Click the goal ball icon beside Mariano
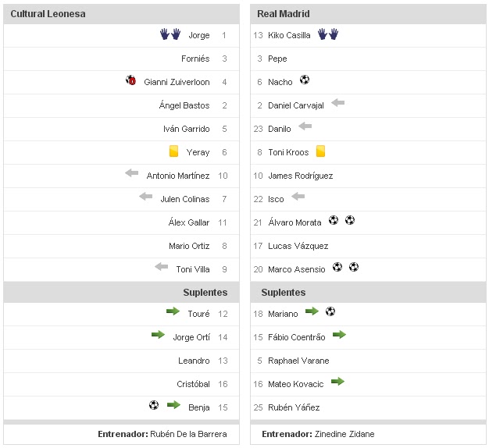This screenshot has width=489, height=448. coord(330,311)
